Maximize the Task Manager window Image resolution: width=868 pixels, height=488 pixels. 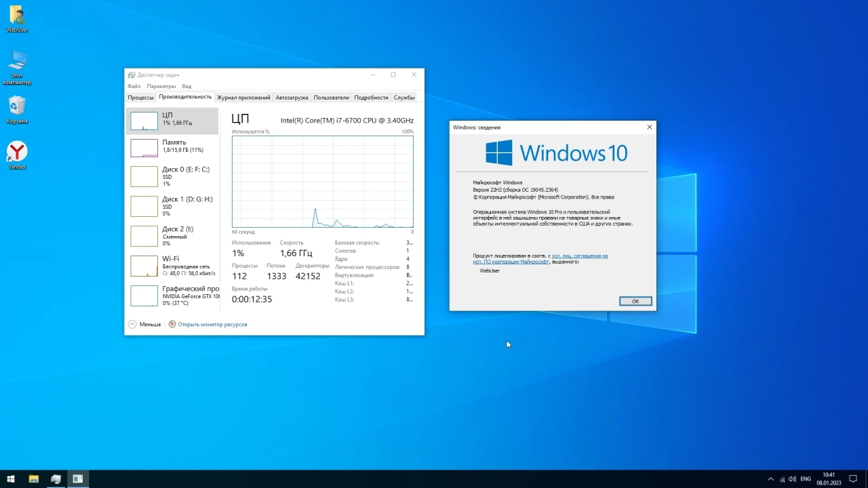393,75
